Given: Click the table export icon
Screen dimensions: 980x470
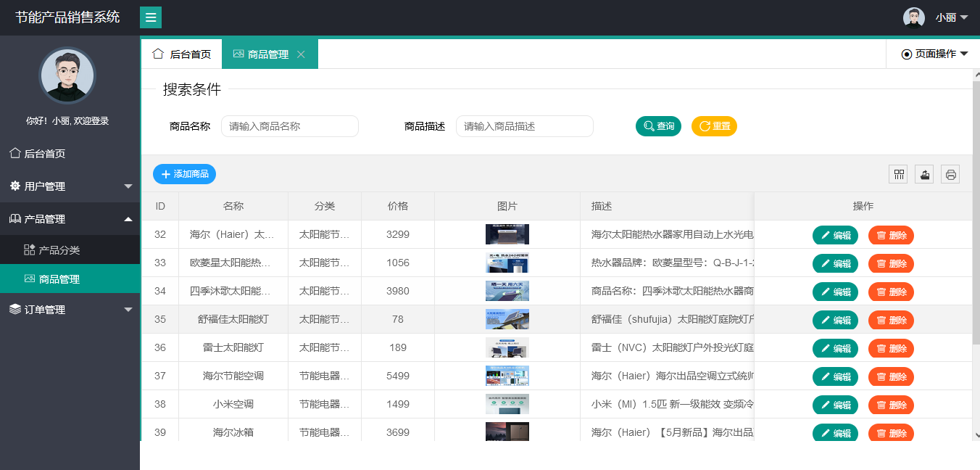Looking at the screenshot, I should (924, 174).
